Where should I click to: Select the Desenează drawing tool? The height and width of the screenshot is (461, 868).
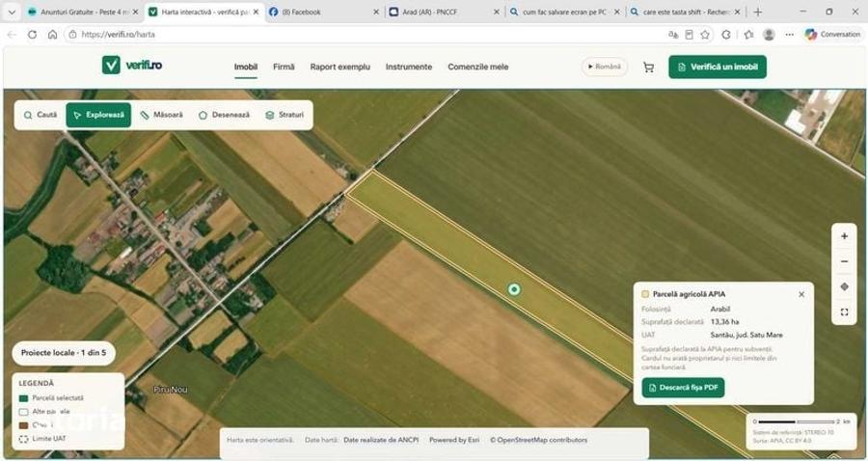click(224, 115)
